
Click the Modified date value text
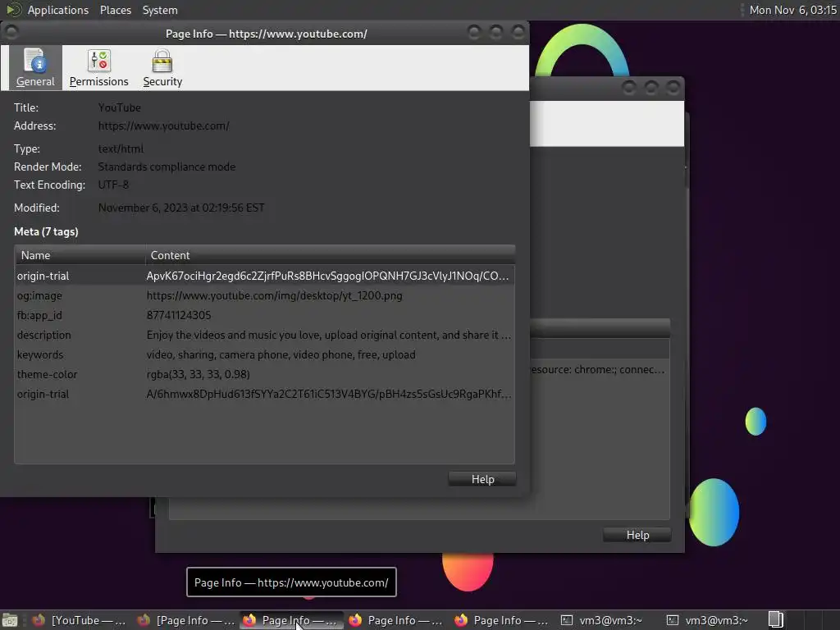(x=181, y=208)
